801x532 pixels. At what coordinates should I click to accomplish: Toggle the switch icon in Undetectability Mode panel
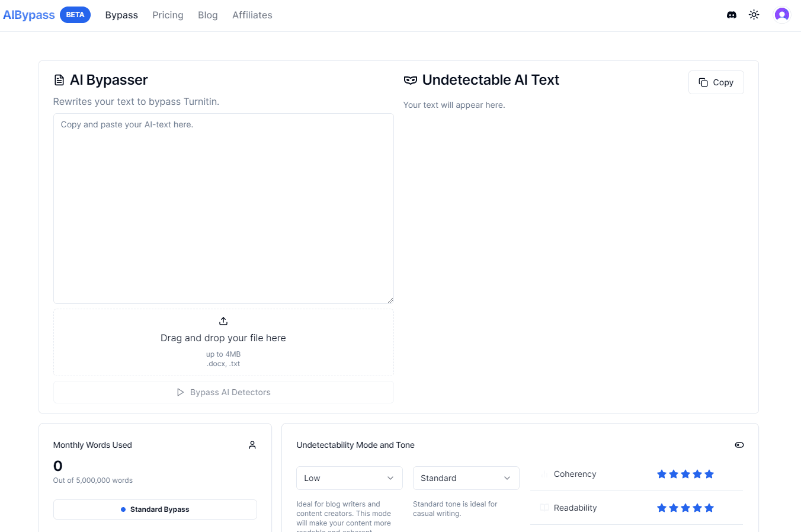tap(739, 445)
